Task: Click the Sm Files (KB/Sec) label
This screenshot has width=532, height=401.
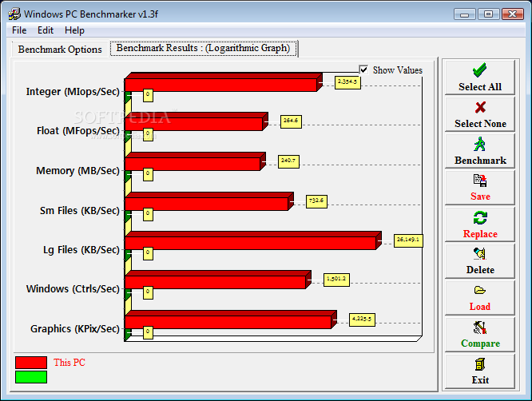Action: [80, 210]
